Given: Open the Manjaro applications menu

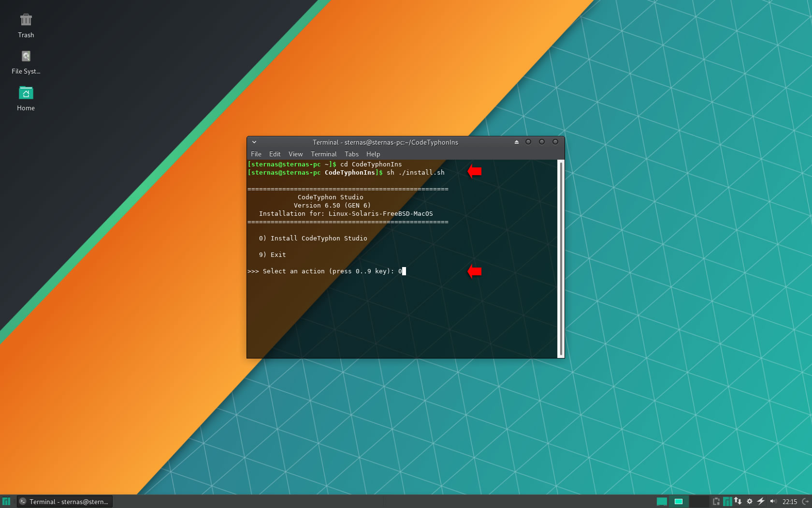Looking at the screenshot, I should 6,502.
